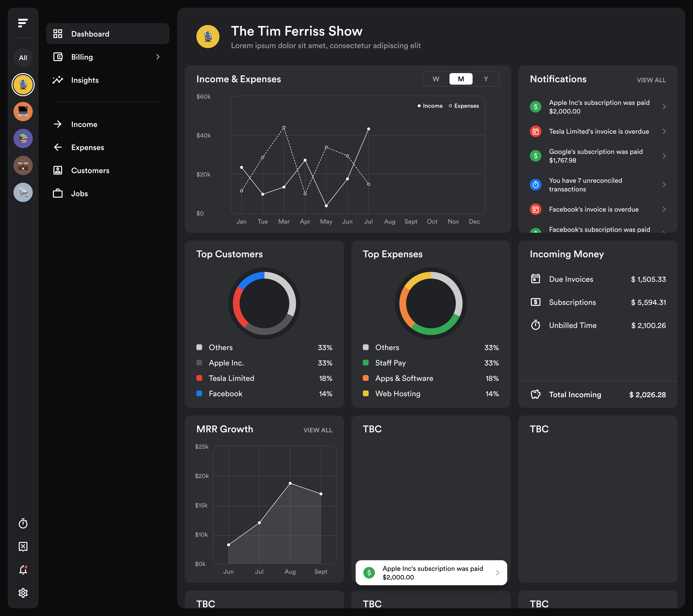This screenshot has height=616, width=693.
Task: Expand chevron for Tesla Limited overdue notification
Action: 664,131
